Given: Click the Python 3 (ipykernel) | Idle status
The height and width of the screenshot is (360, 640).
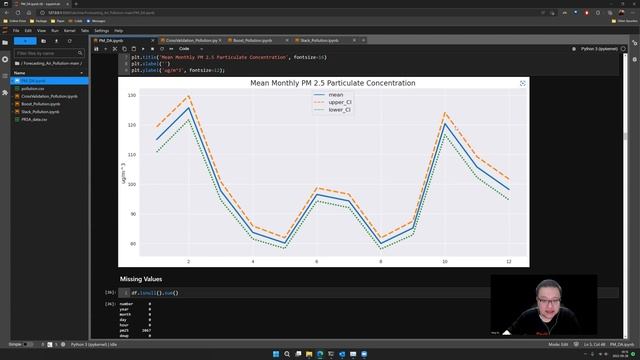Looking at the screenshot, I should click(x=94, y=344).
